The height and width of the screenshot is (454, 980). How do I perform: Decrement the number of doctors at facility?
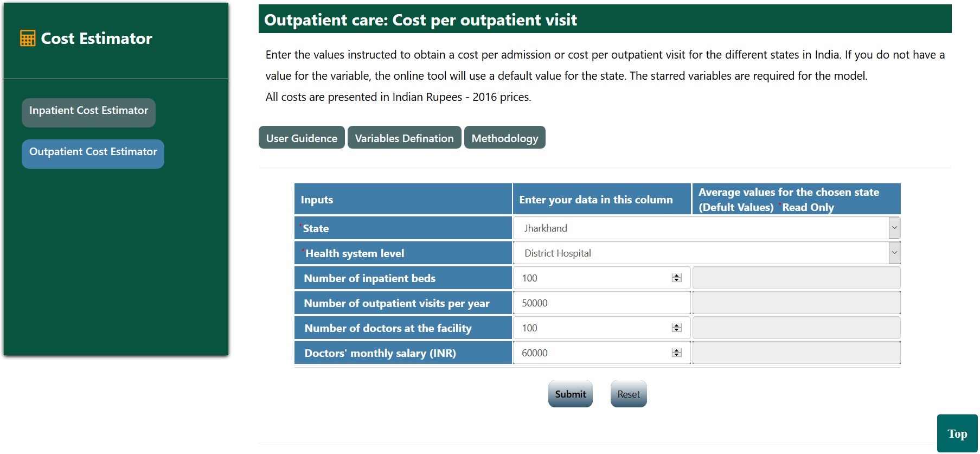676,330
